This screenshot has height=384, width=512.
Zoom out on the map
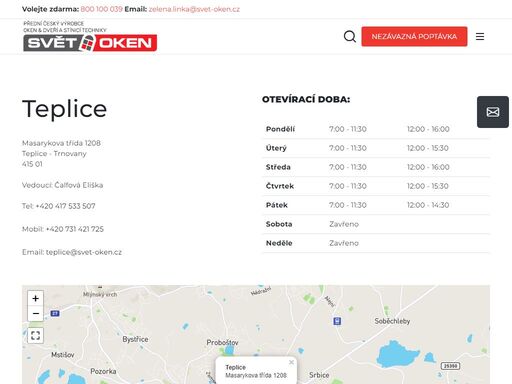coord(35,314)
